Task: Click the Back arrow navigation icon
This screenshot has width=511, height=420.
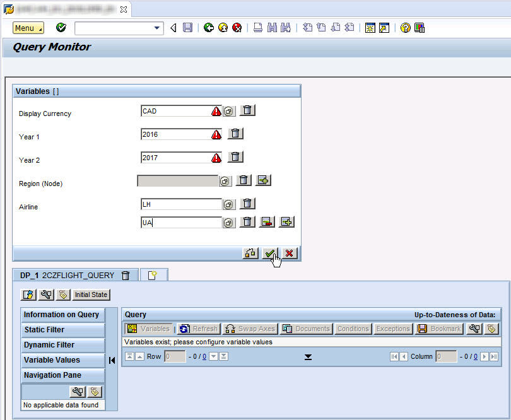Action: (172, 27)
